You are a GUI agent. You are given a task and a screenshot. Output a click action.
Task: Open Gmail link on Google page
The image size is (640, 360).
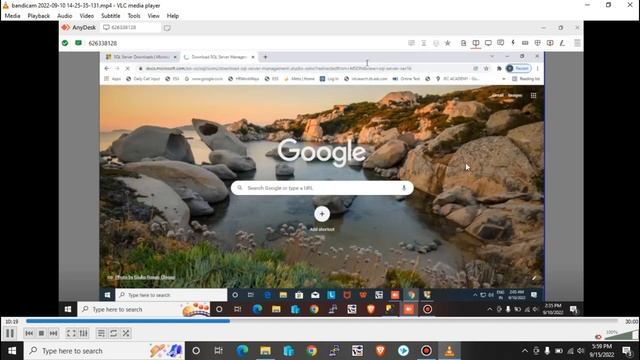tap(497, 96)
